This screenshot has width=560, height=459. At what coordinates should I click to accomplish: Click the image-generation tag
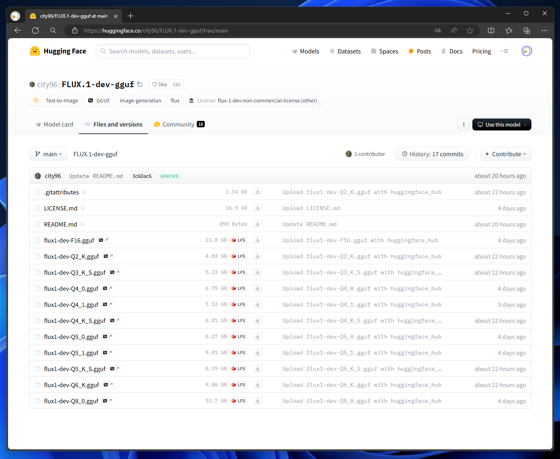[x=140, y=101]
